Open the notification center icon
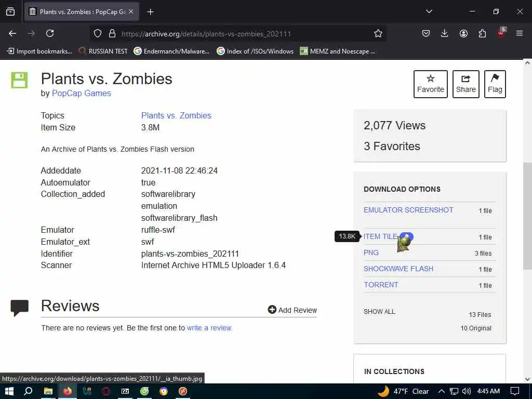532x399 pixels. [515, 391]
